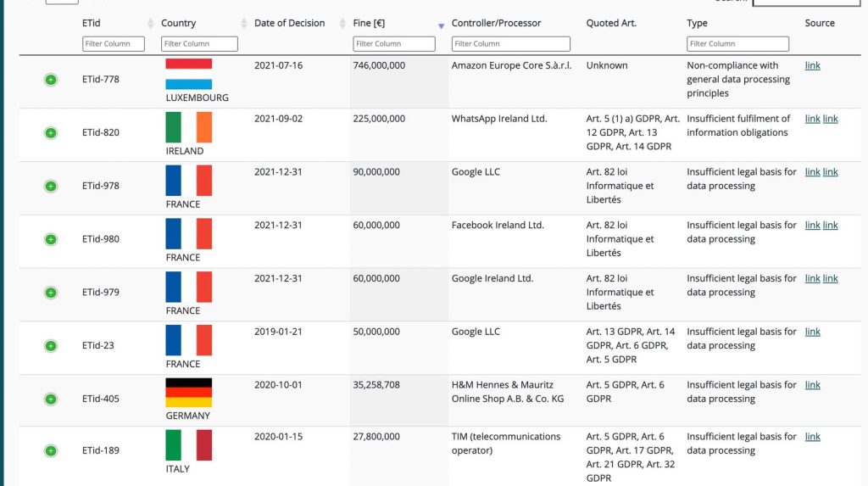Click the France flag in ETid-23 row

[x=189, y=340]
